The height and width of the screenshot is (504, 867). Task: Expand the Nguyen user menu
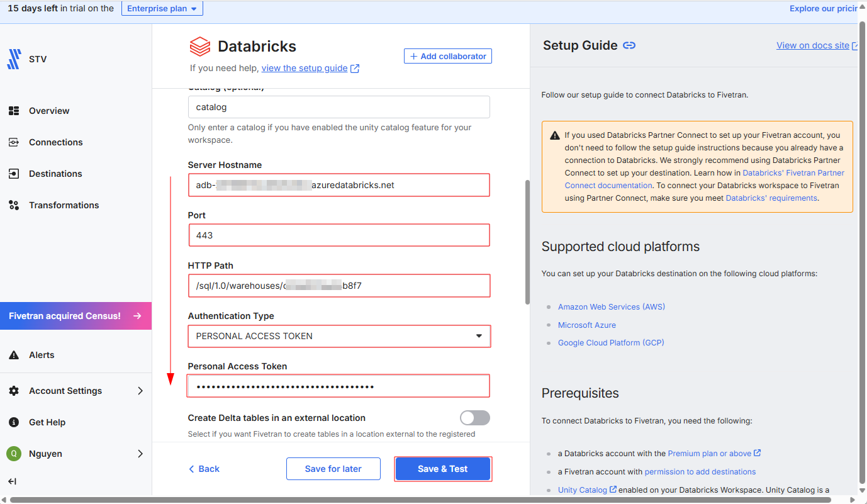pyautogui.click(x=140, y=454)
